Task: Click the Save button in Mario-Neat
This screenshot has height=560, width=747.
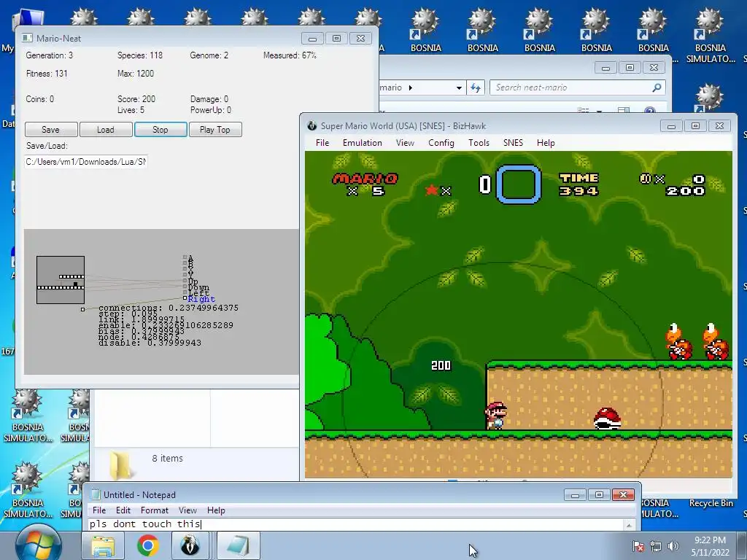Action: point(51,130)
